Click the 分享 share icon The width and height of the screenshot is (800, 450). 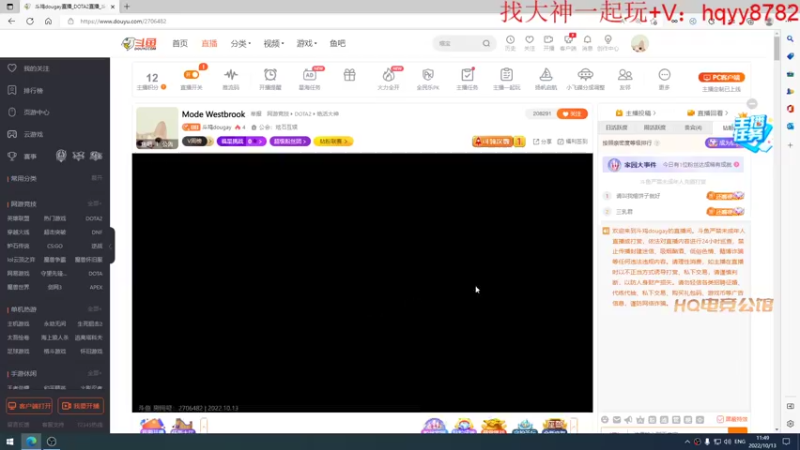(x=542, y=142)
